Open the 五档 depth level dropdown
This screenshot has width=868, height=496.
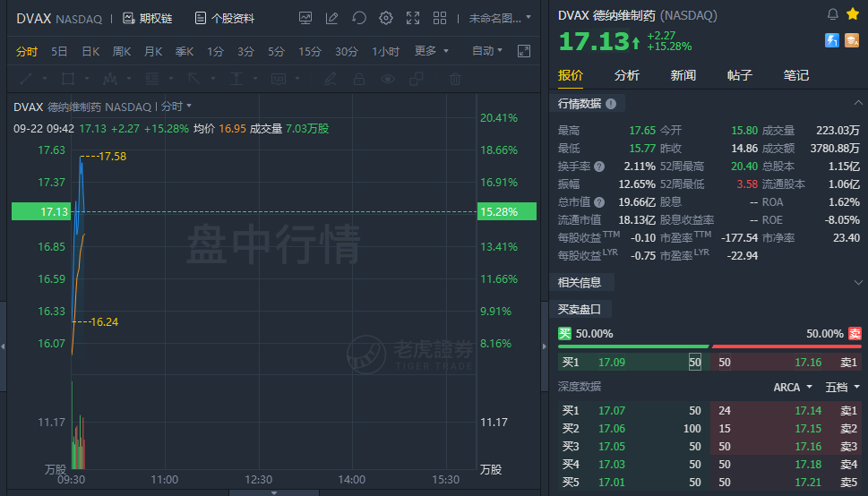pos(843,387)
